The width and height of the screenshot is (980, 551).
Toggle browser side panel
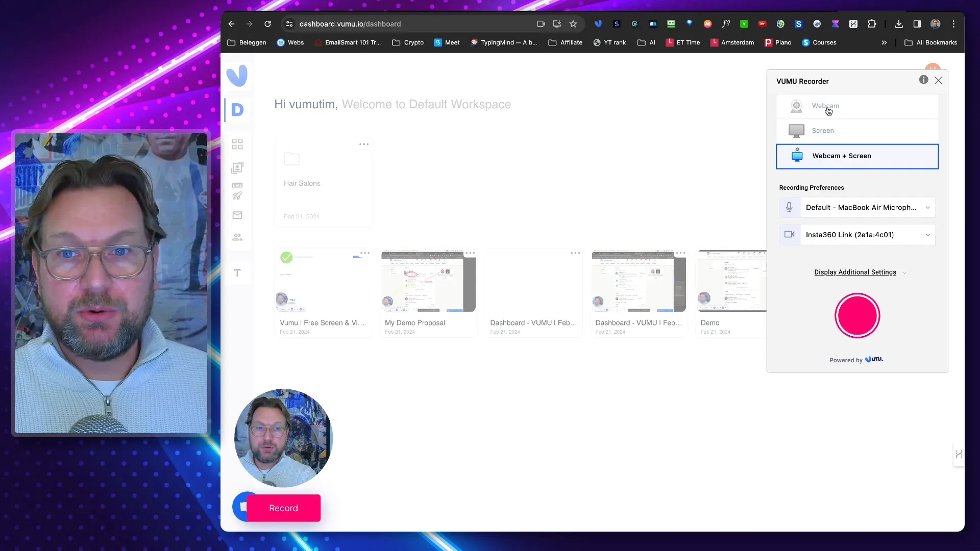(917, 24)
